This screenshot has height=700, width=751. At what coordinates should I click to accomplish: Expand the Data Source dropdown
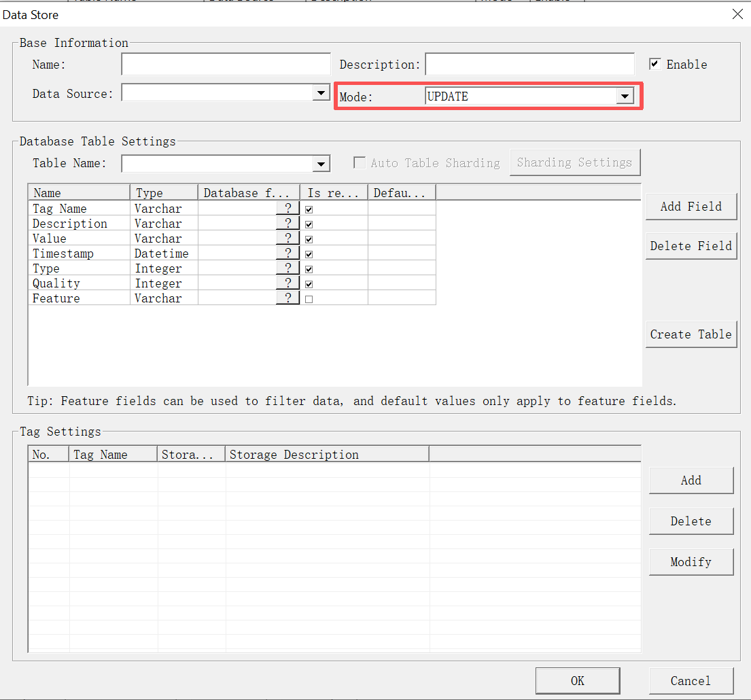[x=321, y=92]
